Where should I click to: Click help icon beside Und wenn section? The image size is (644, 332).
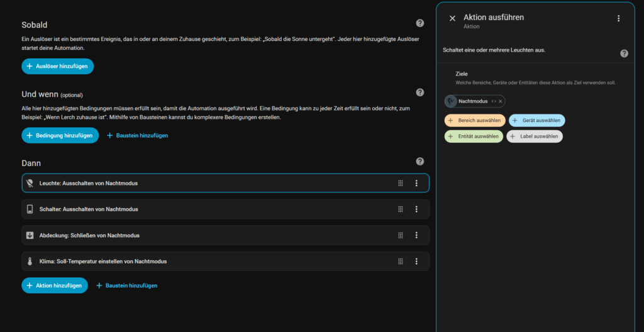tap(420, 92)
